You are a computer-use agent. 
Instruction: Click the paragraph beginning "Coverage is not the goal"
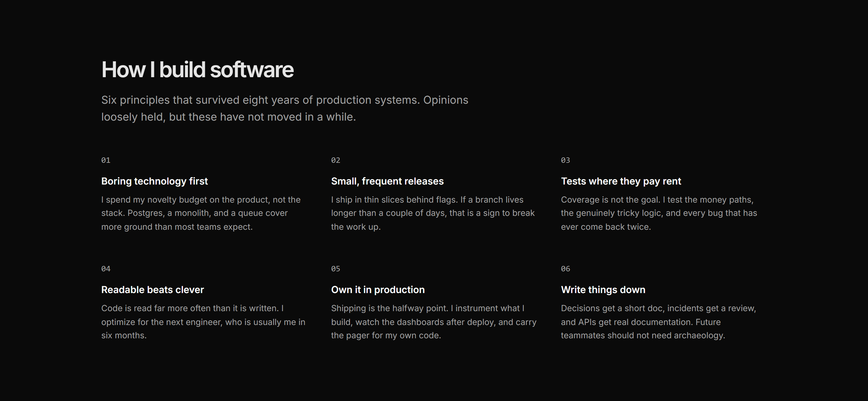[x=659, y=213]
